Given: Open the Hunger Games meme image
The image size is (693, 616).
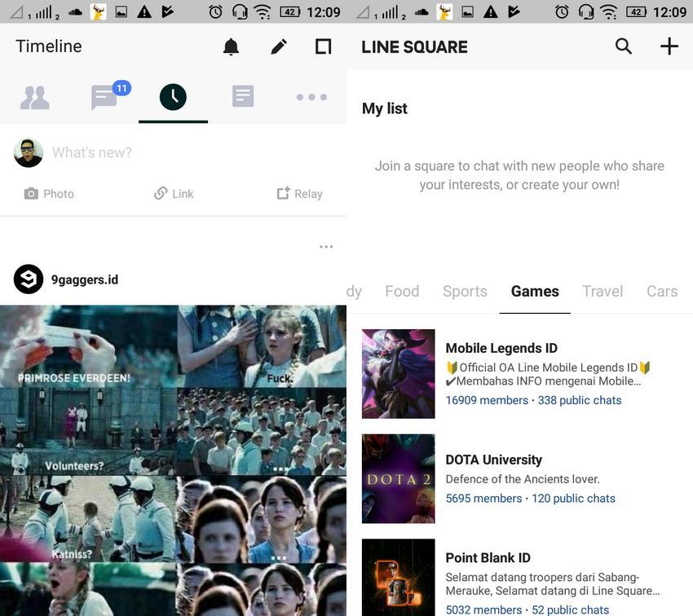Looking at the screenshot, I should click(173, 460).
